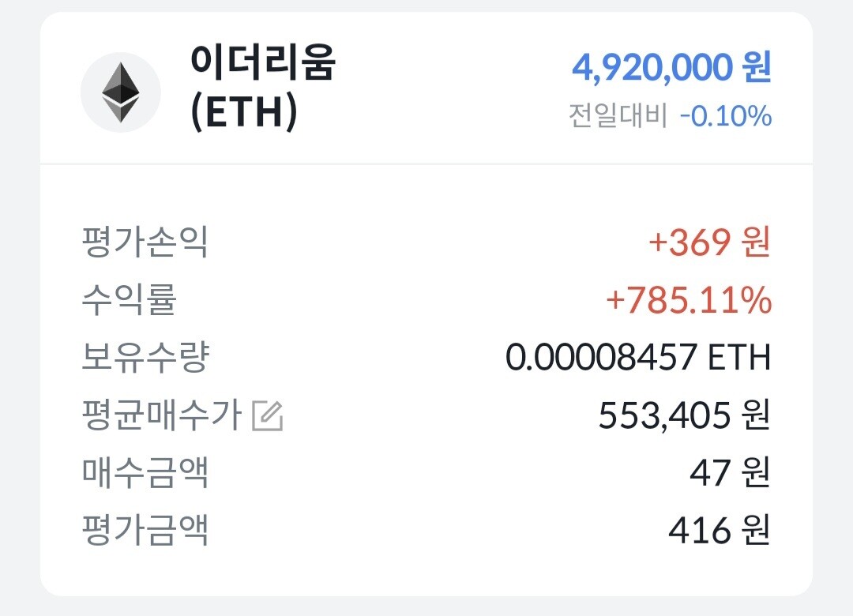Click the 47 원 purchase amount
Image resolution: width=853 pixels, height=616 pixels.
729,473
